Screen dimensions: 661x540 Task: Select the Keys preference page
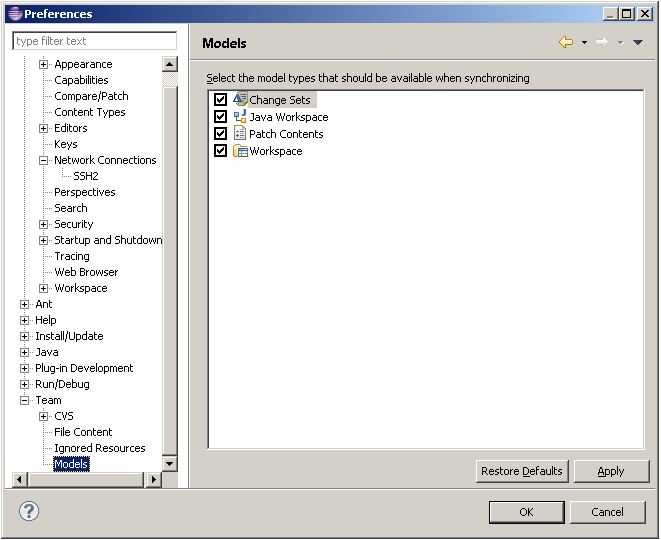[66, 144]
